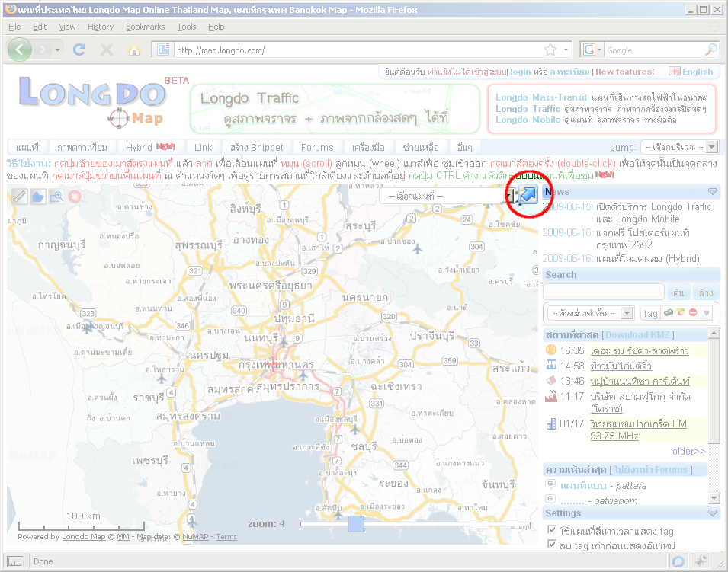
Task: Click the red clear measurement icon
Action: (75, 197)
